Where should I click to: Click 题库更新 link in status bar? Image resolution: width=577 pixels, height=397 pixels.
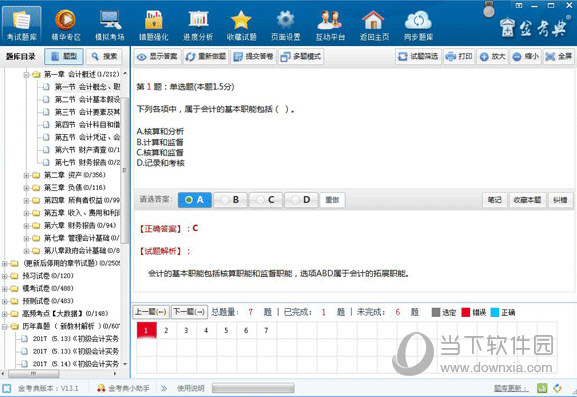510,388
